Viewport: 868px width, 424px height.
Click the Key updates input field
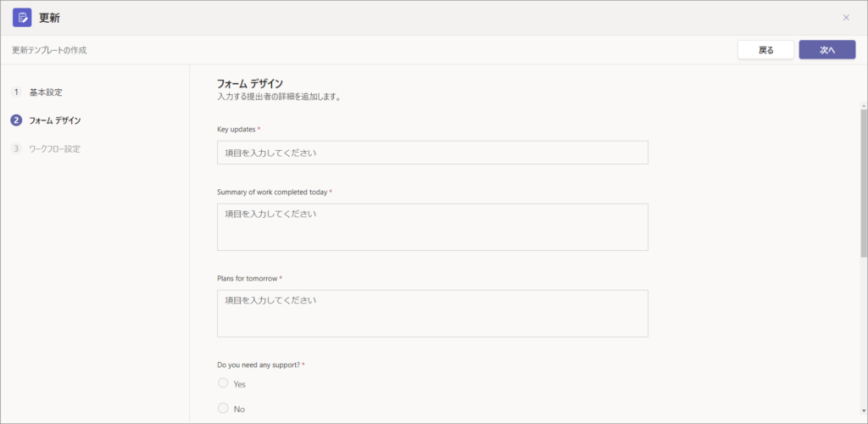pyautogui.click(x=432, y=153)
